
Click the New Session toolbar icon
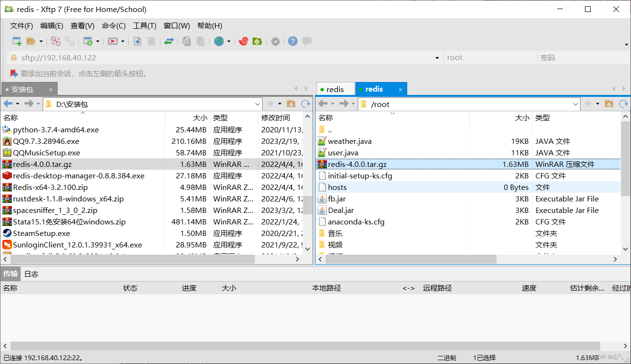[x=17, y=41]
